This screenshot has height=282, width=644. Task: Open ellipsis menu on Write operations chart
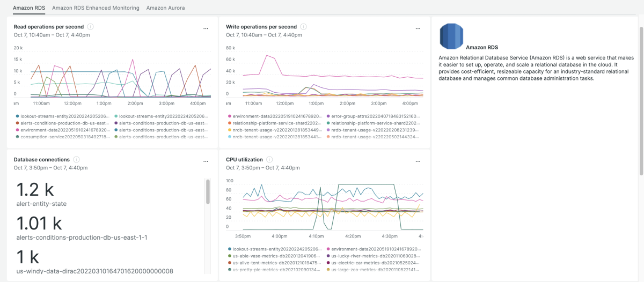418,28
